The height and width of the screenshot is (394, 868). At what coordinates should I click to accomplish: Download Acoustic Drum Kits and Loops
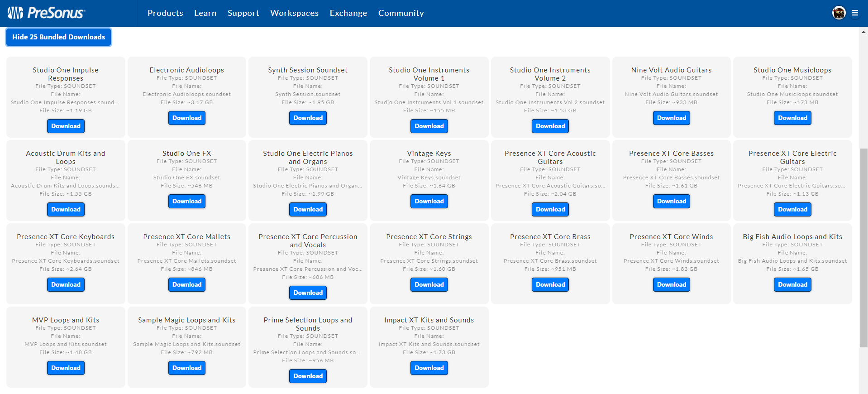pyautogui.click(x=66, y=209)
